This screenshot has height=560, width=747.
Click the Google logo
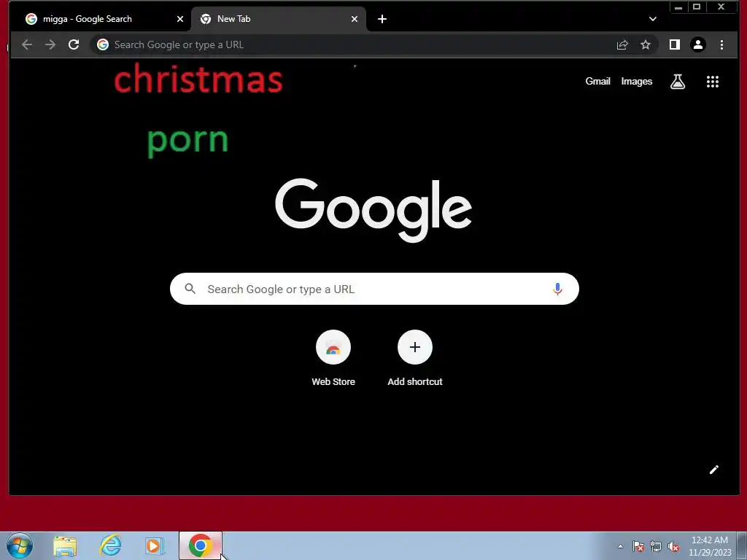[x=373, y=210]
